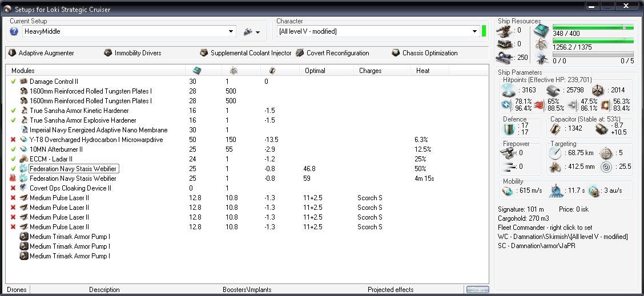Image resolution: width=644 pixels, height=296 pixels.
Task: Click the Covert Reconfiguration subsystem icon
Action: coord(300,53)
